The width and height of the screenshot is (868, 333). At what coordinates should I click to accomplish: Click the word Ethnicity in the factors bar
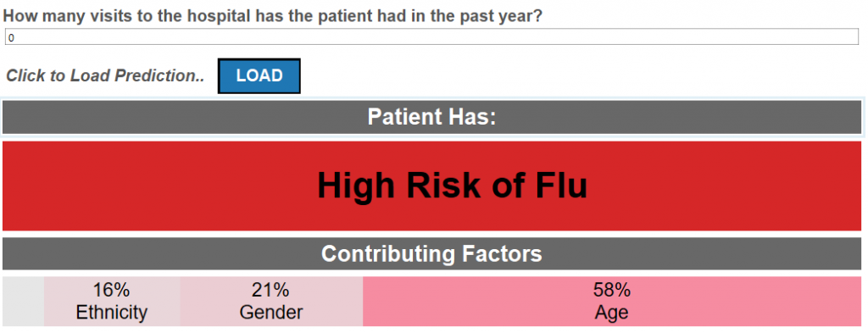point(112,313)
